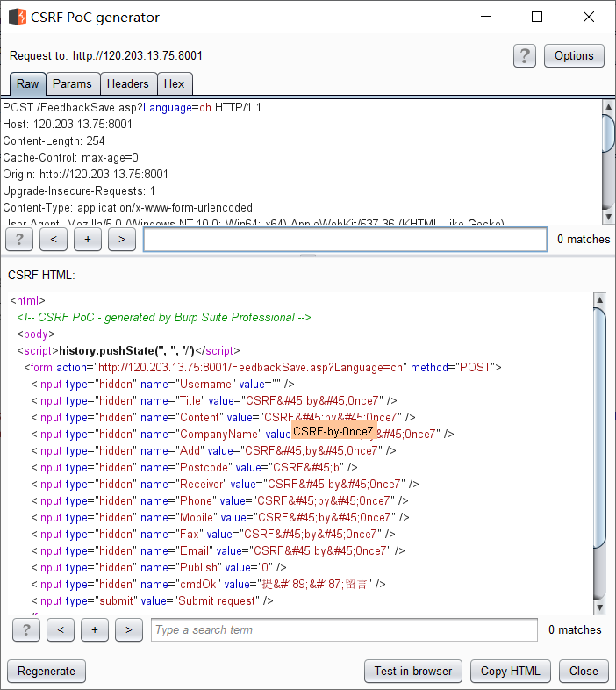Click the cmdOk hidden input line
616x690 pixels.
[x=208, y=585]
